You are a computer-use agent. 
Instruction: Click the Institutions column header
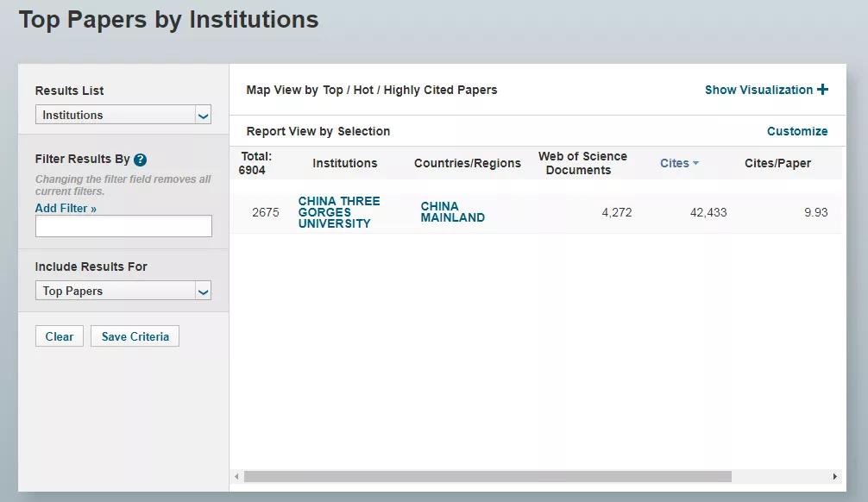(x=344, y=163)
